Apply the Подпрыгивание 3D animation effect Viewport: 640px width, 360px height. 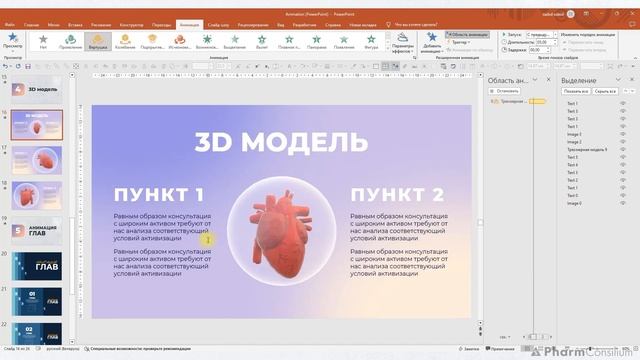point(152,42)
